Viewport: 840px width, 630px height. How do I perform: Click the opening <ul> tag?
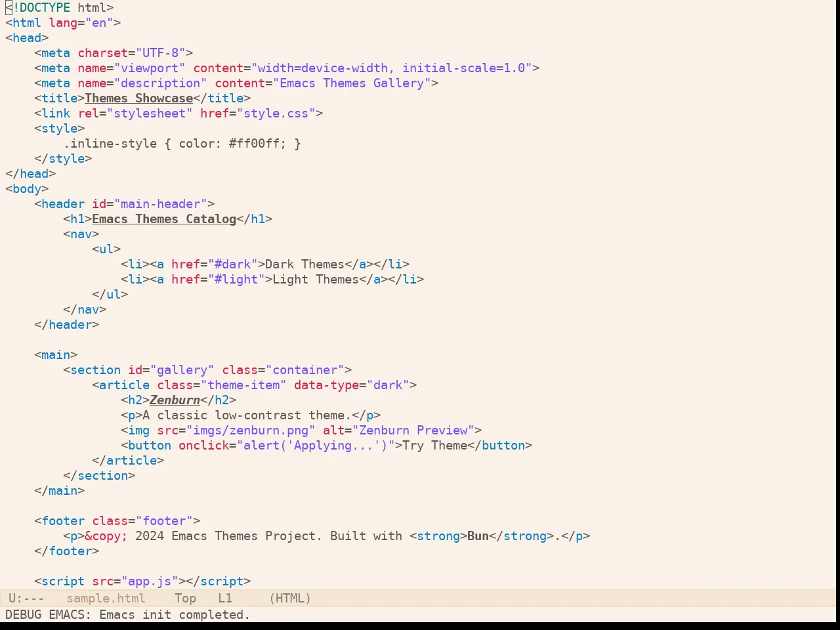click(106, 249)
